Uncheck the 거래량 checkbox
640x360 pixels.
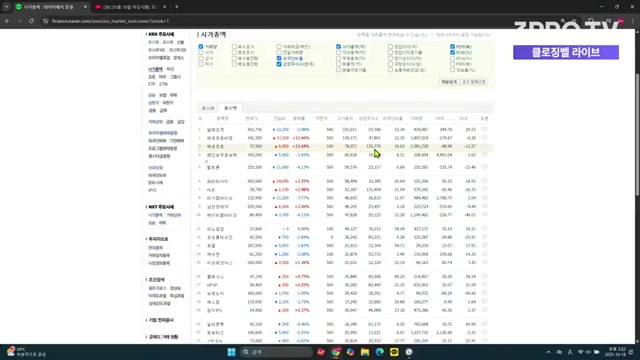point(201,47)
